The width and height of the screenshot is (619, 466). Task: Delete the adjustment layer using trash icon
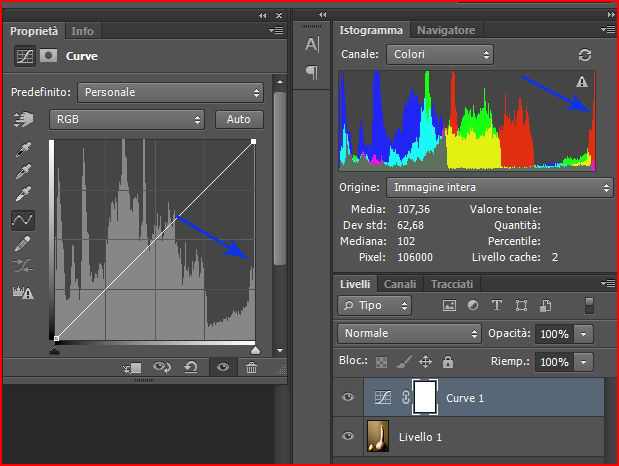tap(251, 368)
